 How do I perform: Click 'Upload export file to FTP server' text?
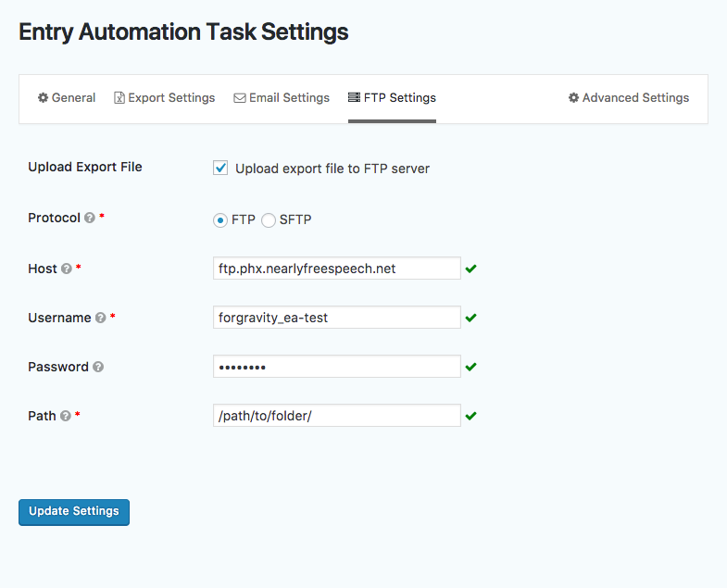(332, 169)
